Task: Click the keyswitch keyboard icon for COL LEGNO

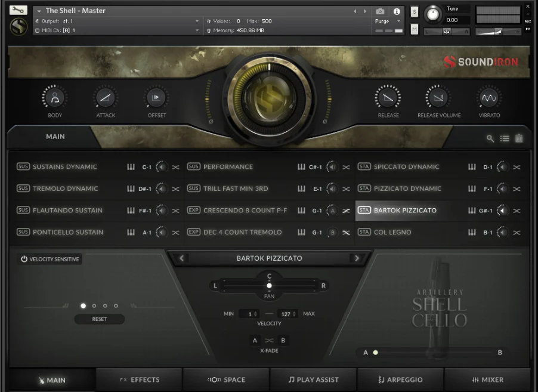Action: pyautogui.click(x=471, y=232)
